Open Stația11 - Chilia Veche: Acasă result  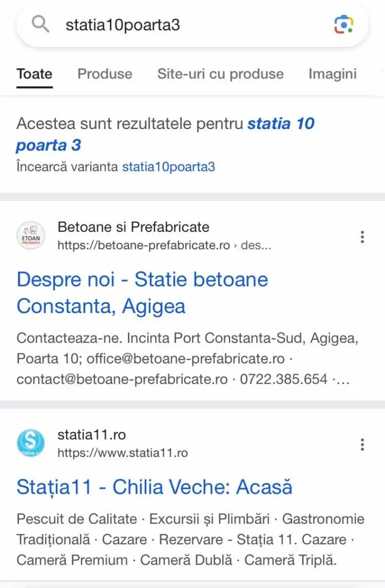click(x=154, y=487)
